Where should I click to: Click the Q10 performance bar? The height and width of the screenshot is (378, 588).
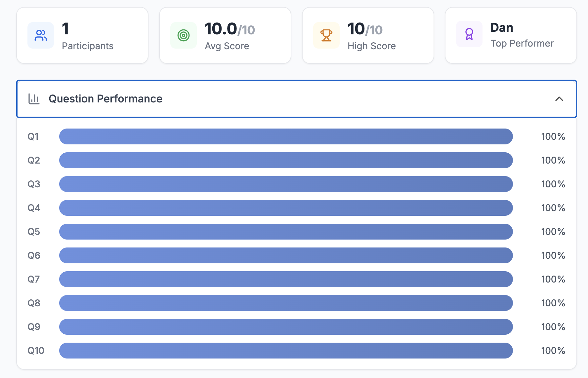click(286, 351)
